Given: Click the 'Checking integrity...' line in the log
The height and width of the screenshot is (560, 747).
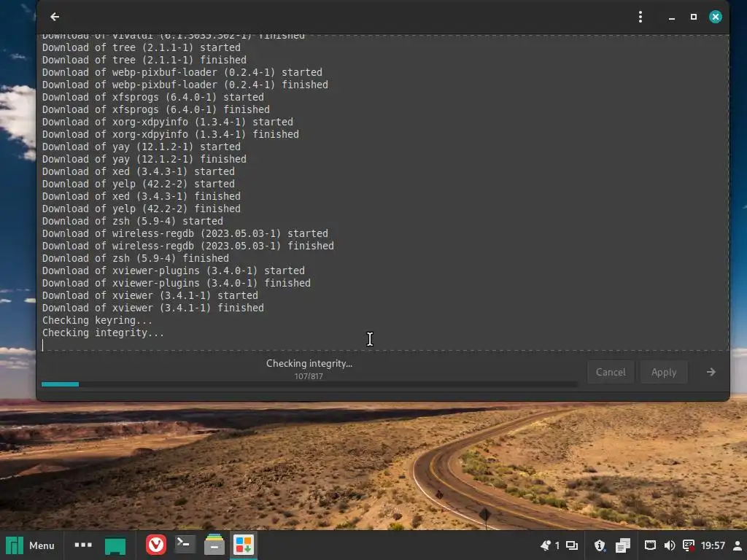Looking at the screenshot, I should (103, 332).
